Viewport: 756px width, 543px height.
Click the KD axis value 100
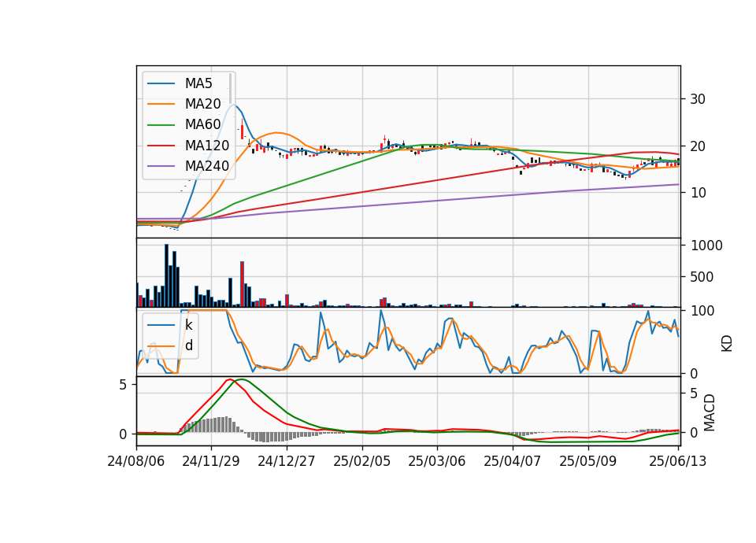(x=702, y=311)
